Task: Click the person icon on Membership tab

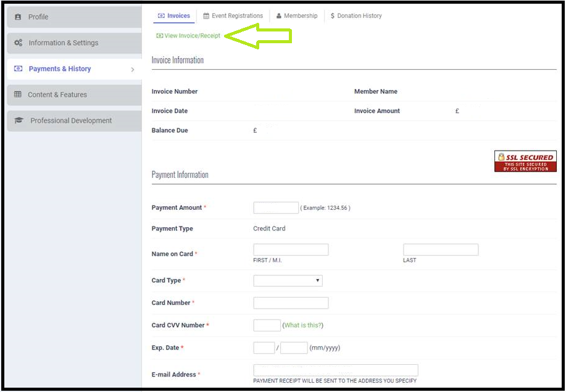Action: (279, 16)
